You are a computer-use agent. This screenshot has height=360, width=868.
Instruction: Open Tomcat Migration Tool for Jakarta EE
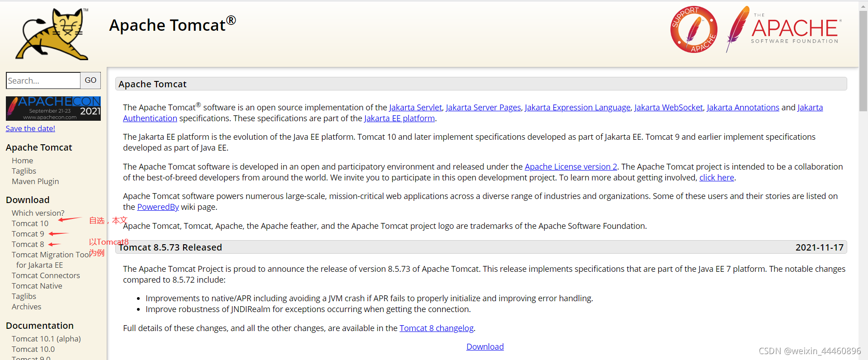(51, 260)
